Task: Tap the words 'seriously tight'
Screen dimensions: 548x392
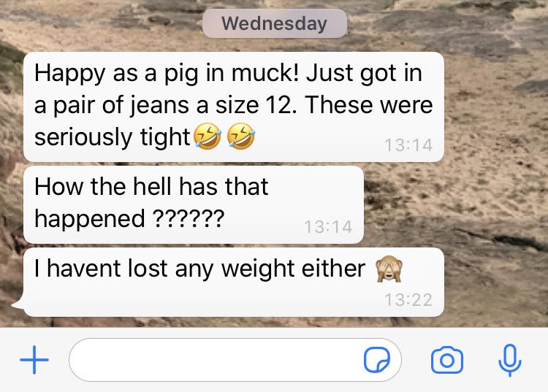Action: (112, 137)
